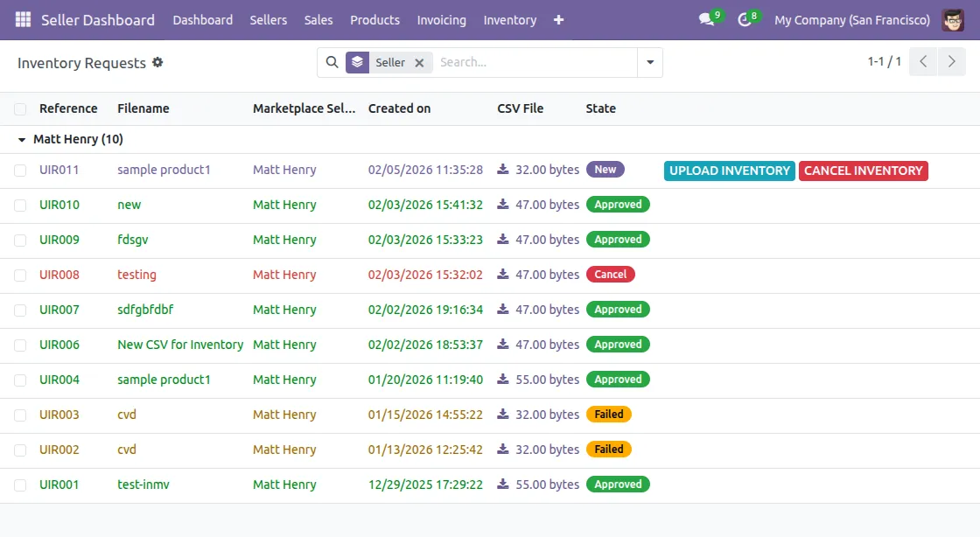Go to the next page arrow
The height and width of the screenshot is (537, 980).
pyautogui.click(x=951, y=62)
